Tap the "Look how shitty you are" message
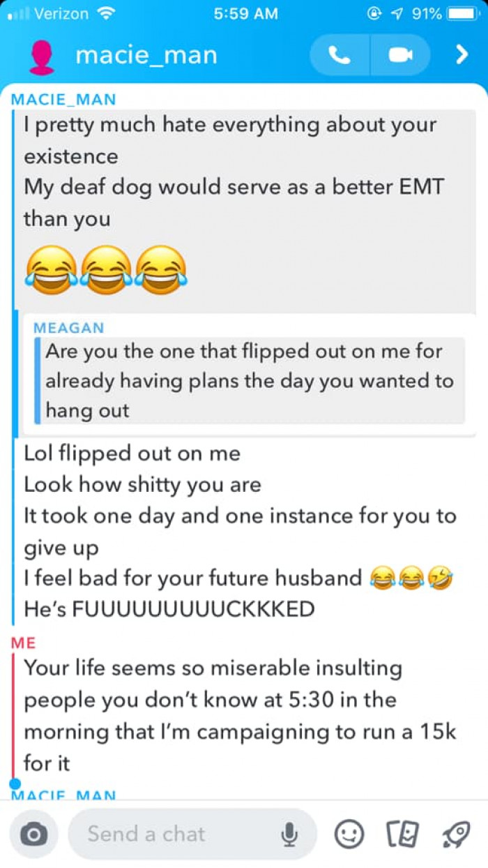Viewport: 488px width, 868px height. (x=142, y=484)
